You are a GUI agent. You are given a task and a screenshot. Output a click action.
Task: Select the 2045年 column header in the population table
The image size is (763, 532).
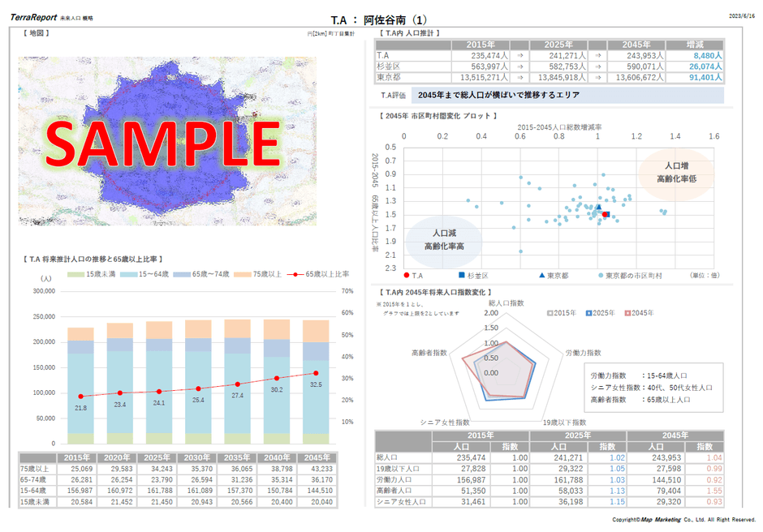point(637,45)
